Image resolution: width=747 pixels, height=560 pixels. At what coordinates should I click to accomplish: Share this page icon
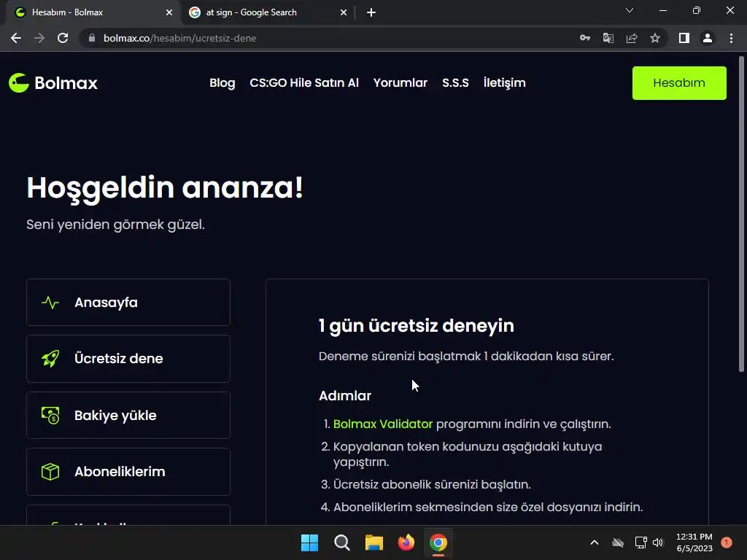632,38
